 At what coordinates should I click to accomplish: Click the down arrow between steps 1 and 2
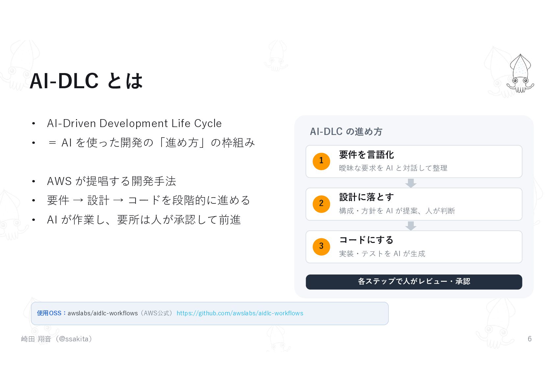pyautogui.click(x=411, y=183)
